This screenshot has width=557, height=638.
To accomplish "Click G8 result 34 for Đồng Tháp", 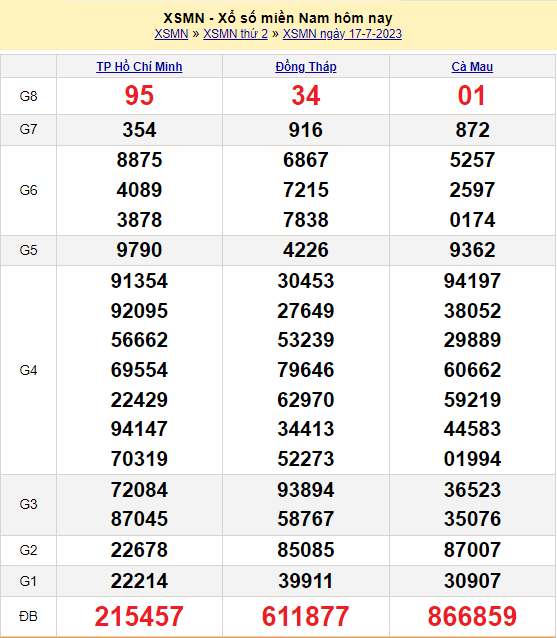I will pos(306,96).
